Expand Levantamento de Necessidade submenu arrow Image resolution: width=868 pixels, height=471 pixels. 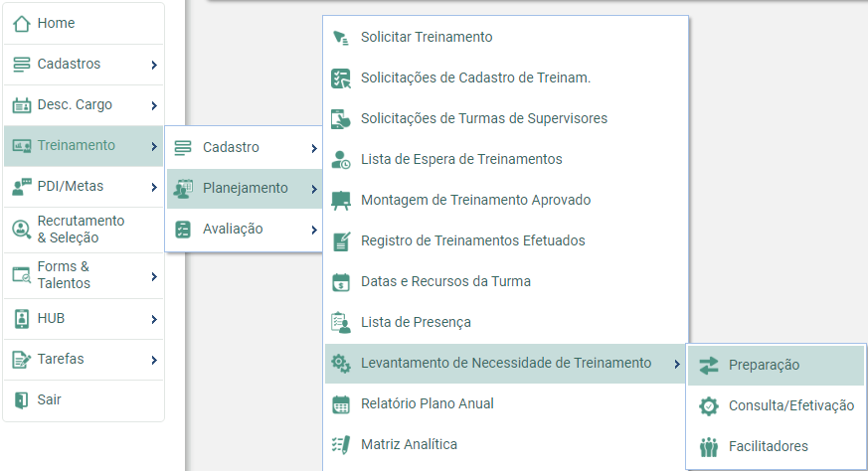[x=677, y=364]
